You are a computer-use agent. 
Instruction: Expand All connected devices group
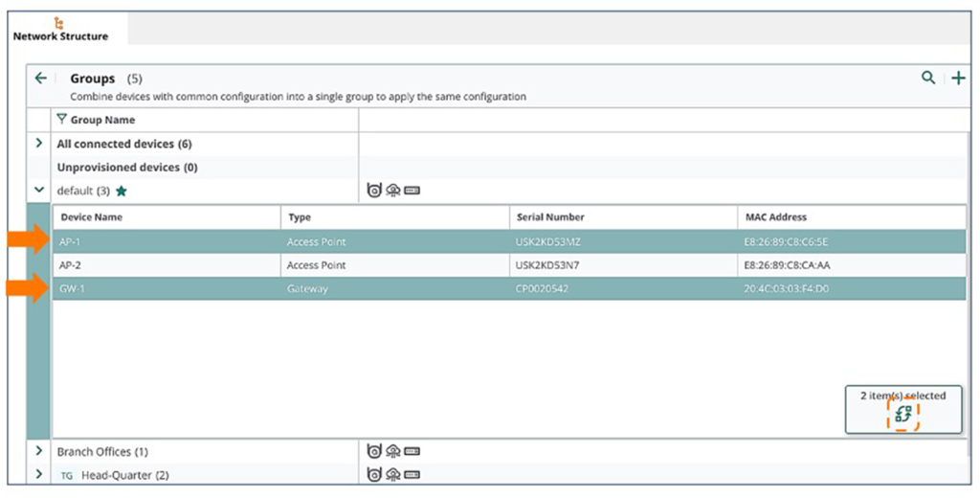(39, 144)
